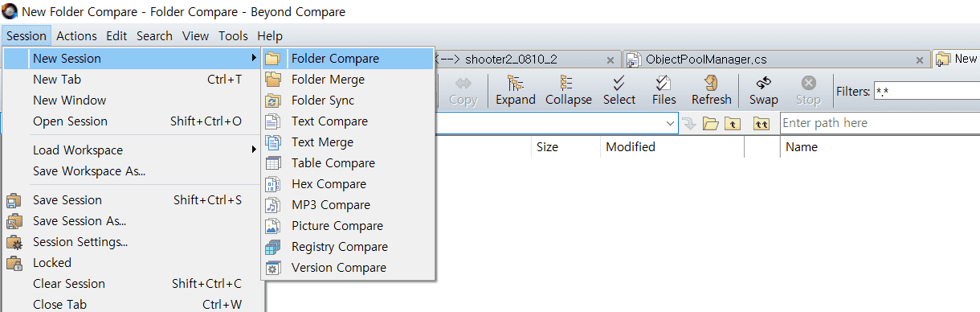Screen dimensions: 980x312
Task: Refresh the folder comparison
Action: 711,90
